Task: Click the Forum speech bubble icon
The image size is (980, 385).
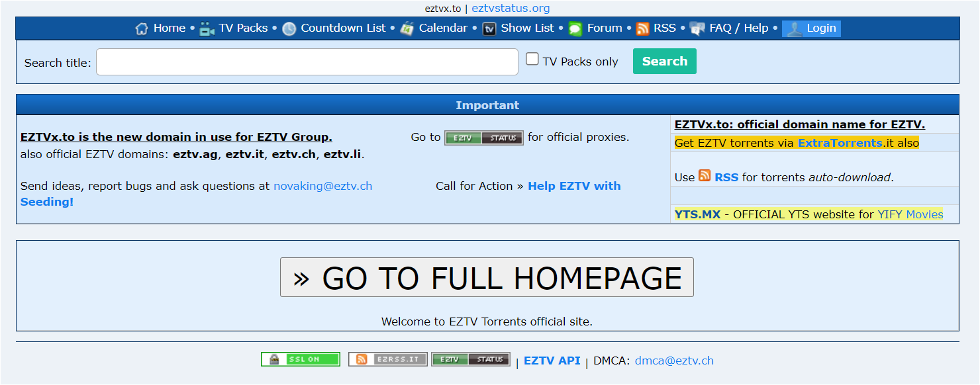Action: 575,28
